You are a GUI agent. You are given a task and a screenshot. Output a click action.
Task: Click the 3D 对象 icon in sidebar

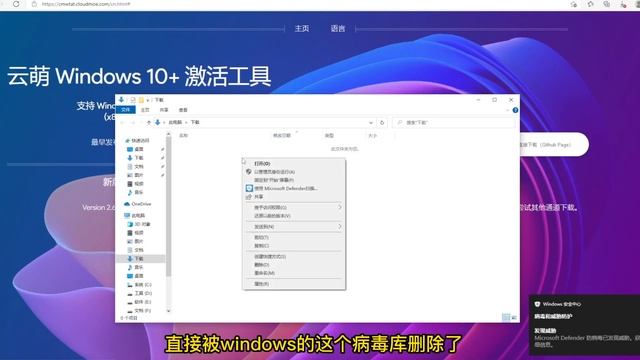click(x=130, y=224)
